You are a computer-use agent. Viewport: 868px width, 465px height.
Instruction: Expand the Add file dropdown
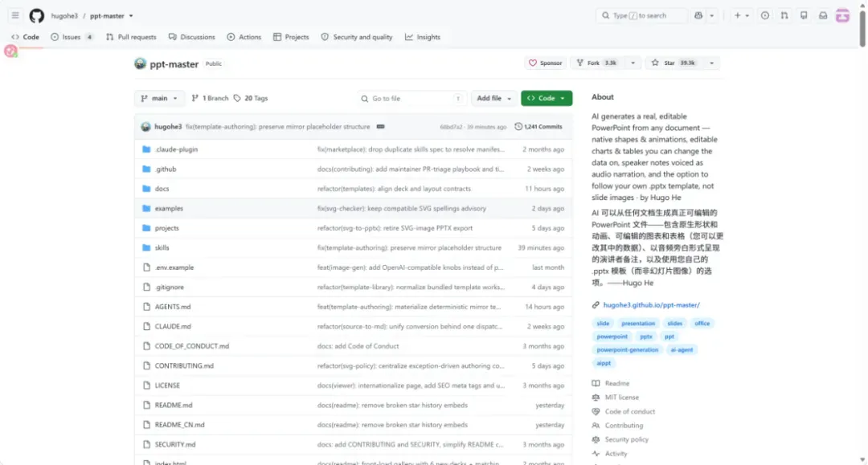coord(493,99)
